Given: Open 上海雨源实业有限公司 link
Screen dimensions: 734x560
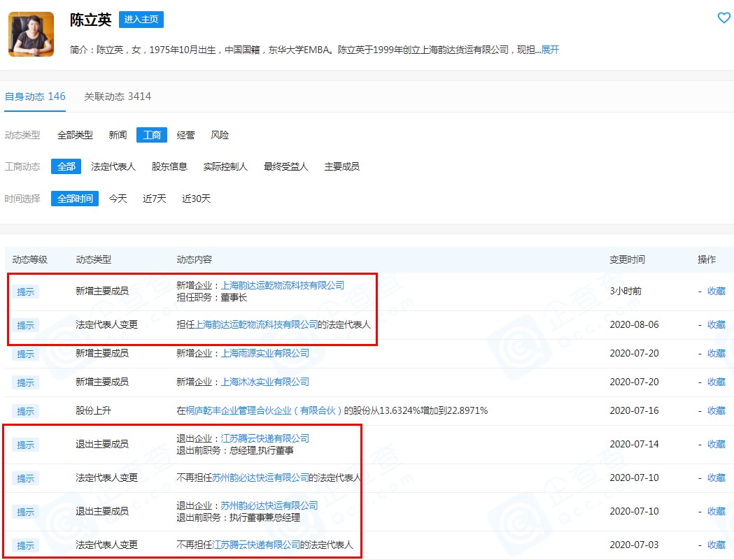Looking at the screenshot, I should click(264, 353).
